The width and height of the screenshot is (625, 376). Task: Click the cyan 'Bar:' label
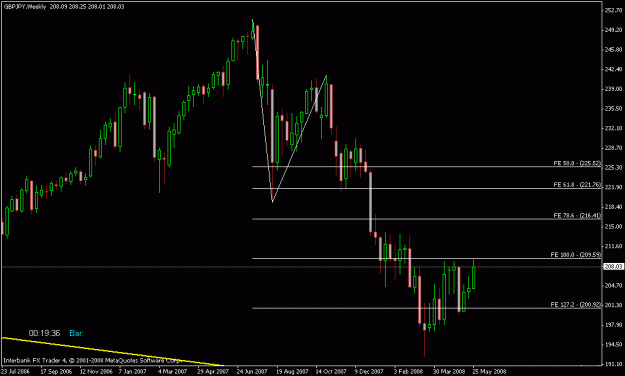(x=76, y=333)
